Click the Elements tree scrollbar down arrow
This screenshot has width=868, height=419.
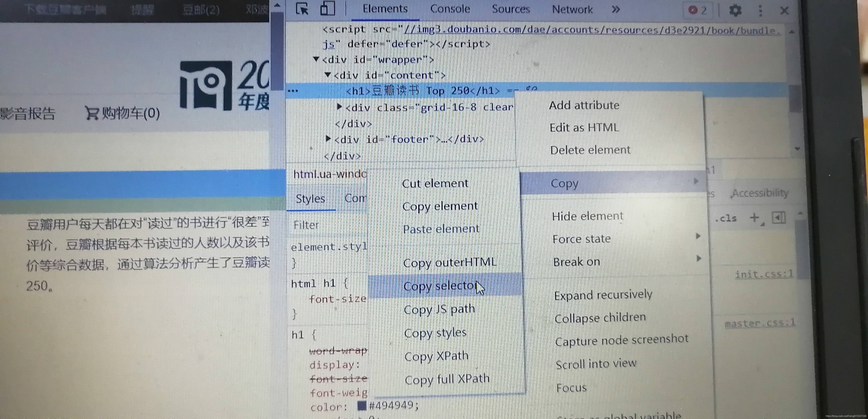(797, 149)
